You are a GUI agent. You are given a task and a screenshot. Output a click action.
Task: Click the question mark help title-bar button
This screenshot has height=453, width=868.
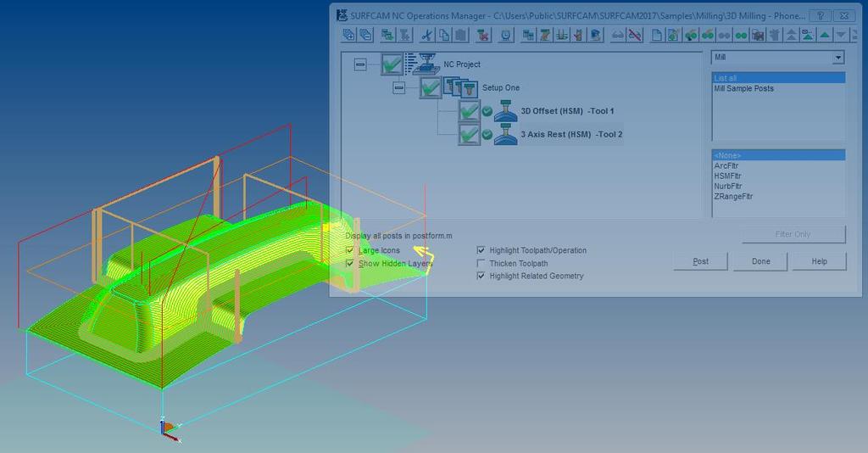(x=821, y=15)
